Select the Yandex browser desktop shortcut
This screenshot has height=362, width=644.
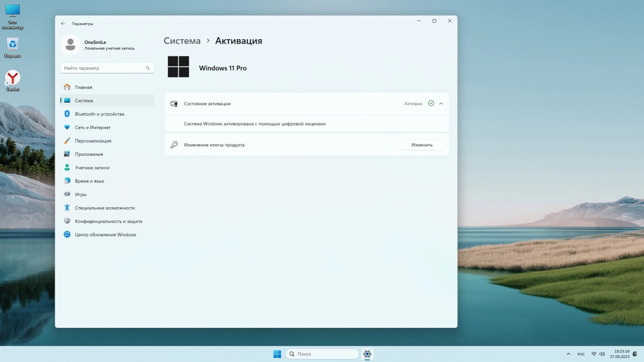pyautogui.click(x=13, y=81)
